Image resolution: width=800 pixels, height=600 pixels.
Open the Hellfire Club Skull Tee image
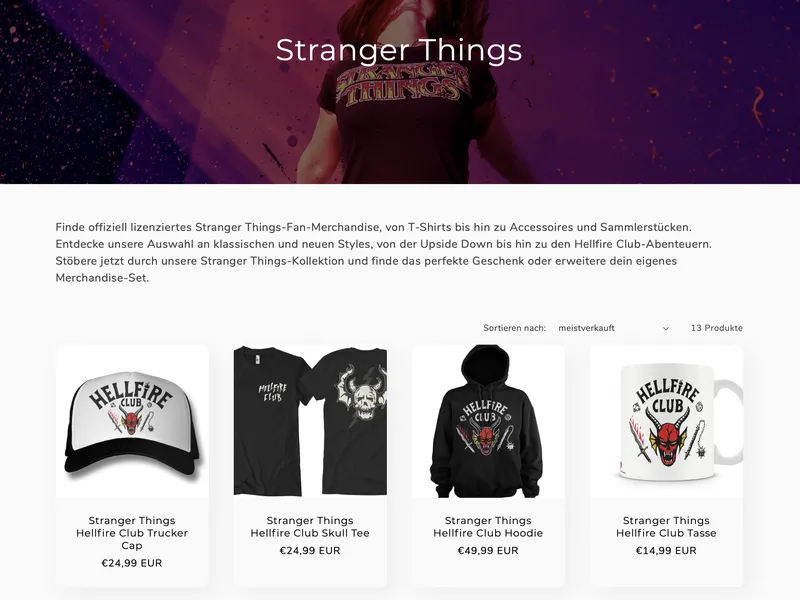click(x=310, y=421)
